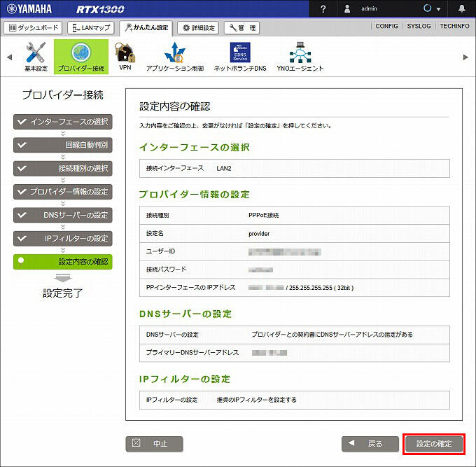Click the DNSサーバーの設定 green heading

point(185,314)
